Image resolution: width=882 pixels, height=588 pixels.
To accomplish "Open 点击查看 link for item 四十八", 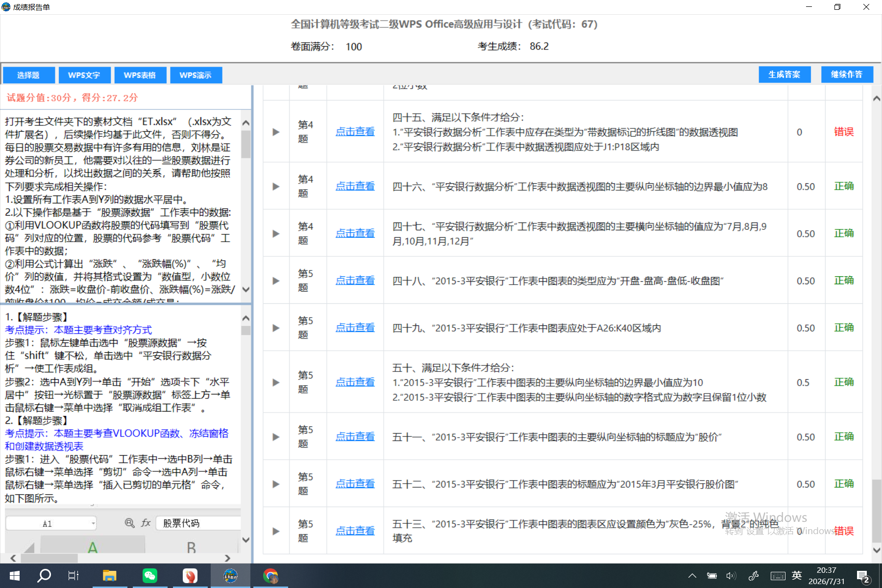I will [355, 280].
